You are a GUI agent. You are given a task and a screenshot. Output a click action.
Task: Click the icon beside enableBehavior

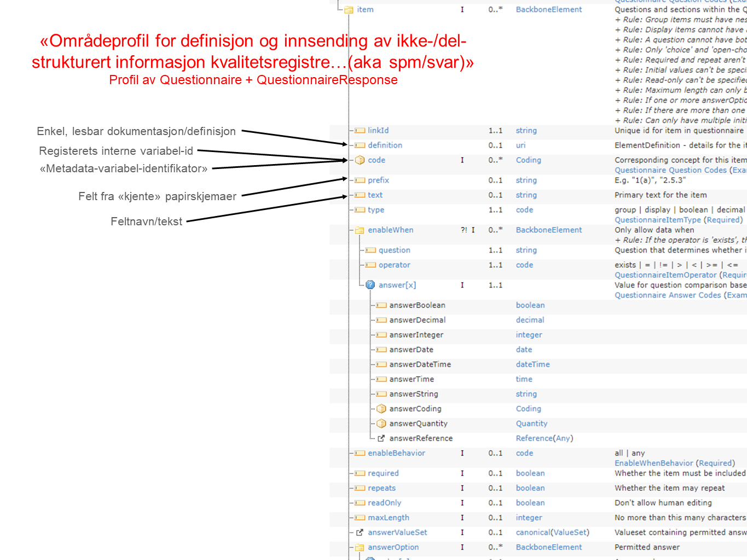tap(360, 453)
